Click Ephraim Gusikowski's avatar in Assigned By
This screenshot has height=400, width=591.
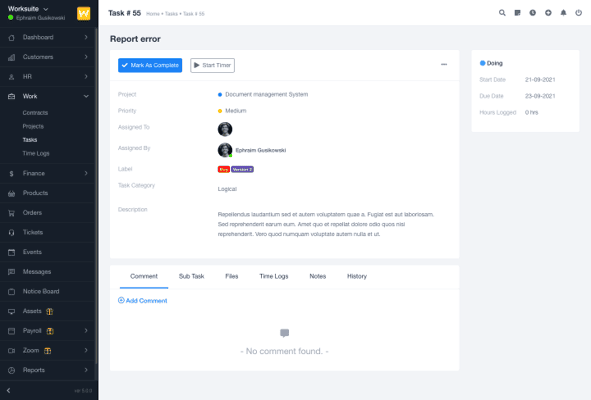(225, 150)
